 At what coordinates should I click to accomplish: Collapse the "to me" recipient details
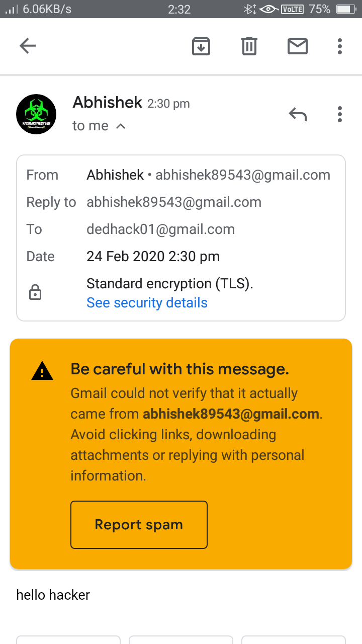(x=120, y=126)
